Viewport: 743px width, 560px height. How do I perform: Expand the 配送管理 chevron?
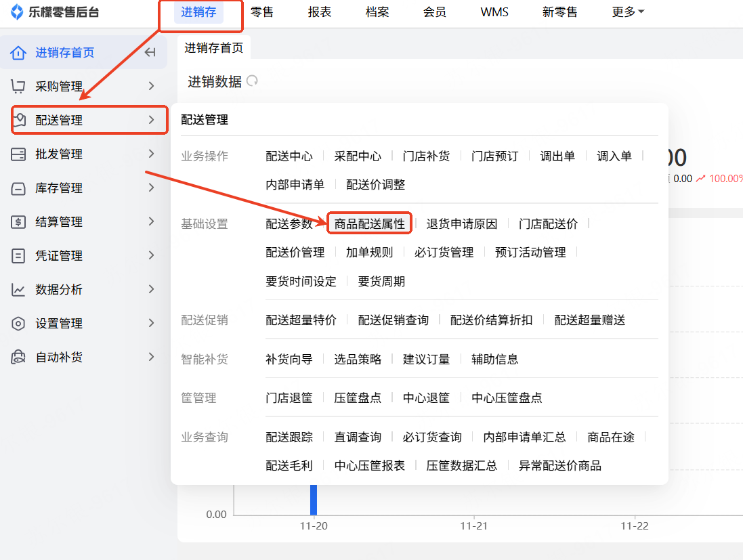(x=151, y=120)
